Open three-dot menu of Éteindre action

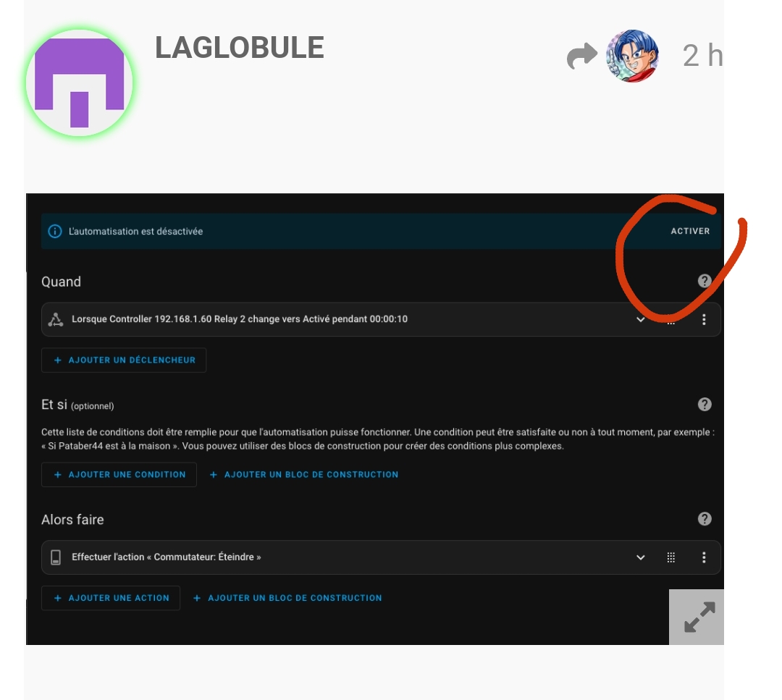pyautogui.click(x=704, y=557)
